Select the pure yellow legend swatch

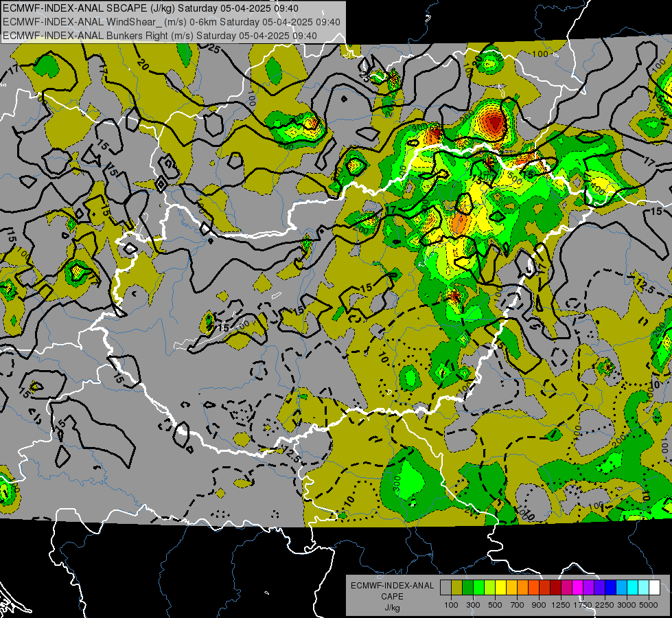coord(500,587)
